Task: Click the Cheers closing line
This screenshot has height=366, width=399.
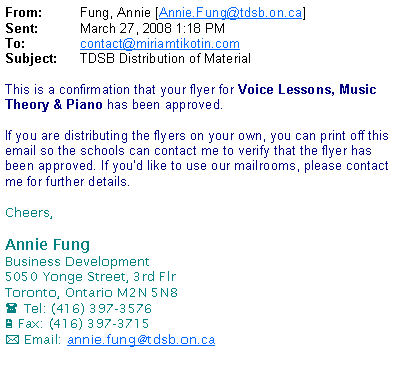Action: tap(29, 213)
